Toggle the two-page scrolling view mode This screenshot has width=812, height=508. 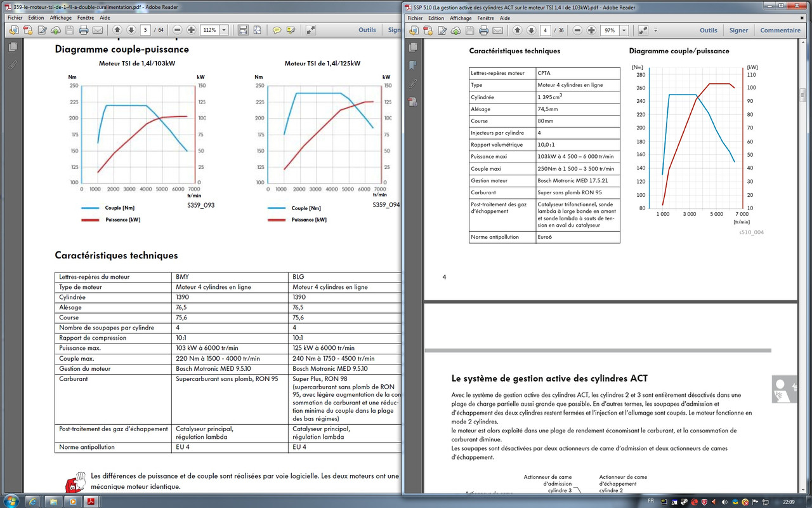click(x=257, y=30)
